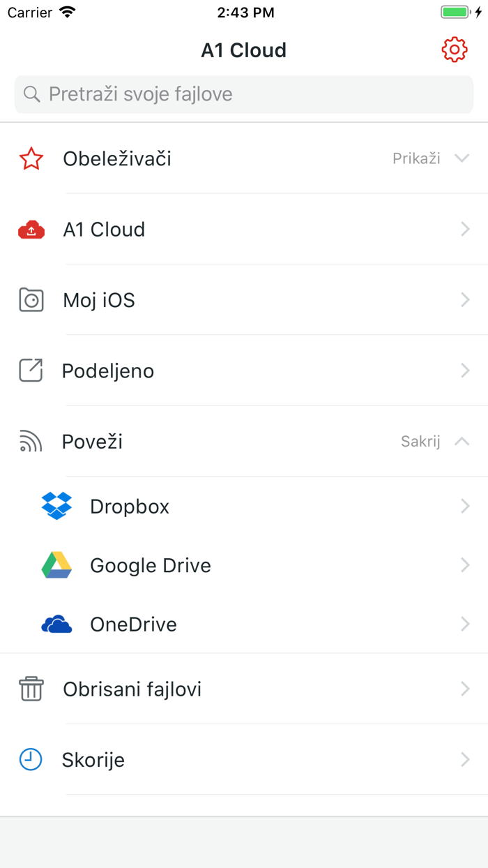This screenshot has width=488, height=868.
Task: Open A1 Cloud via its right chevron
Action: coord(465,230)
